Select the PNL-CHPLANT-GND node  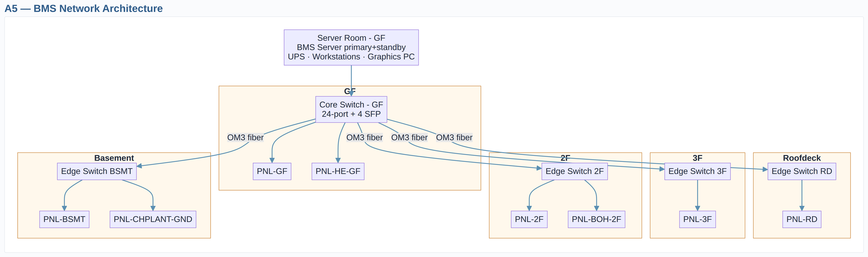click(x=153, y=219)
